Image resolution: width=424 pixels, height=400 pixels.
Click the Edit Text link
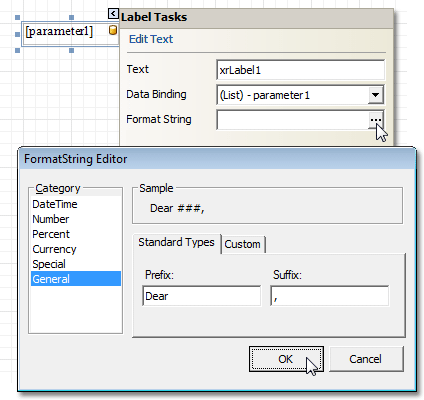coord(151,39)
